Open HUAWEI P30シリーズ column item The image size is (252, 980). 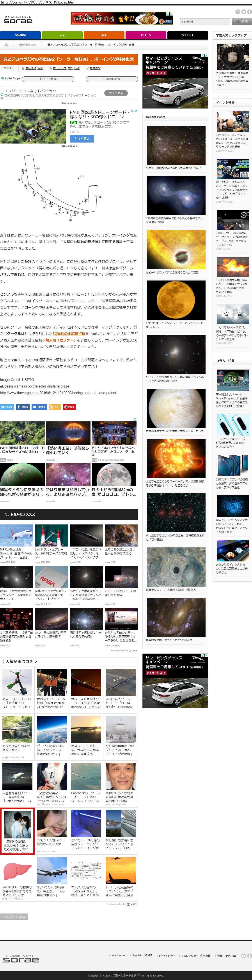click(232, 431)
